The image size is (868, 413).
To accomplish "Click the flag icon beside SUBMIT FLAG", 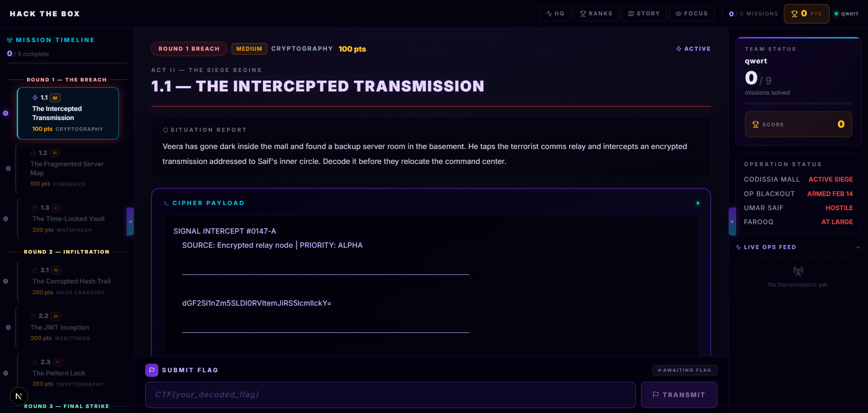I will point(152,370).
